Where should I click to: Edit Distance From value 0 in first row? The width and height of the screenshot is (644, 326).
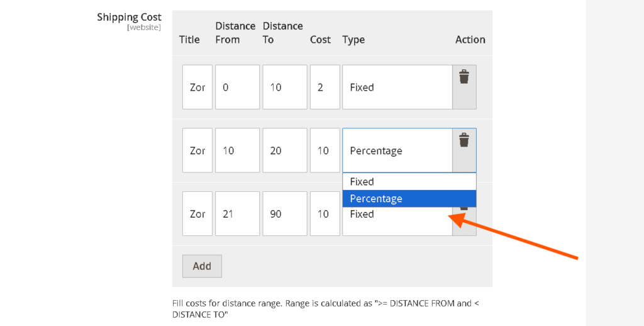coord(237,87)
